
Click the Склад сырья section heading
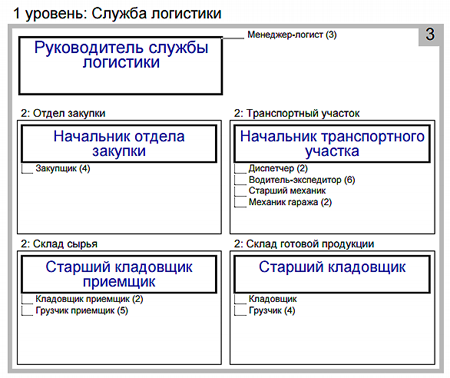pos(59,244)
